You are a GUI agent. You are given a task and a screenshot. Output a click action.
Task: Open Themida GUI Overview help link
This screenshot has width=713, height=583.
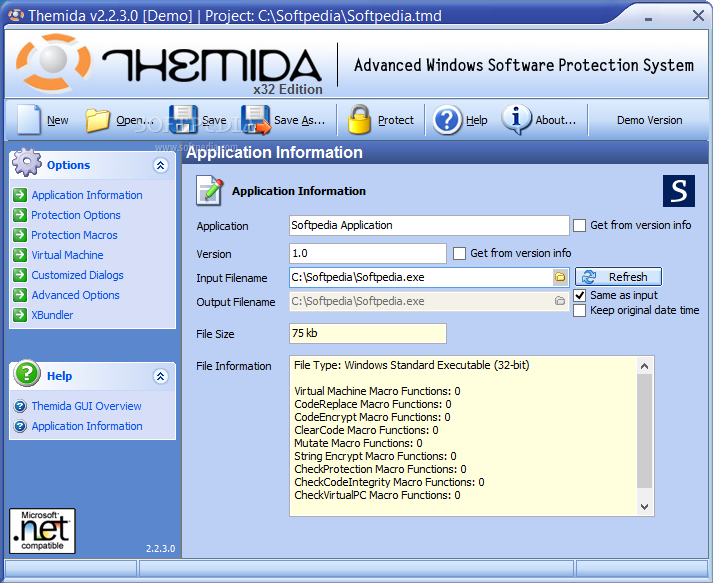pos(86,406)
